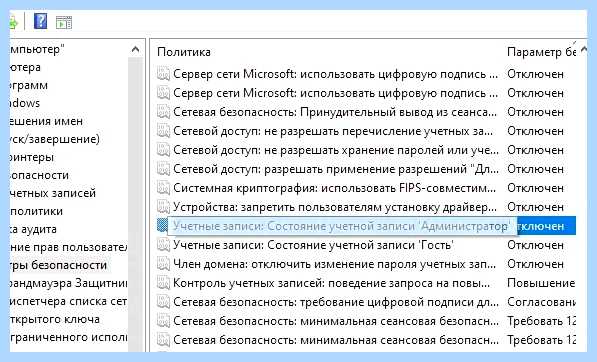Screen dimensions: 597x362
Task: Select tree item ending in 'политики'
Action: (x=37, y=211)
